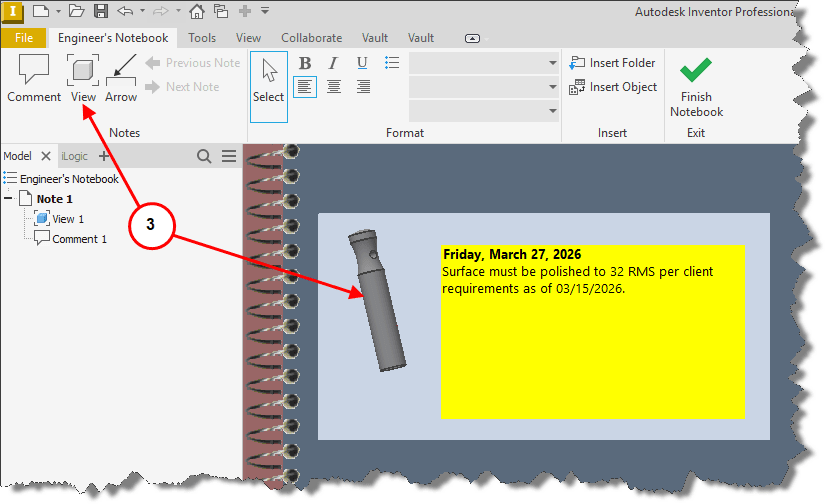Go to Next Note
The image size is (825, 504).
click(x=183, y=87)
